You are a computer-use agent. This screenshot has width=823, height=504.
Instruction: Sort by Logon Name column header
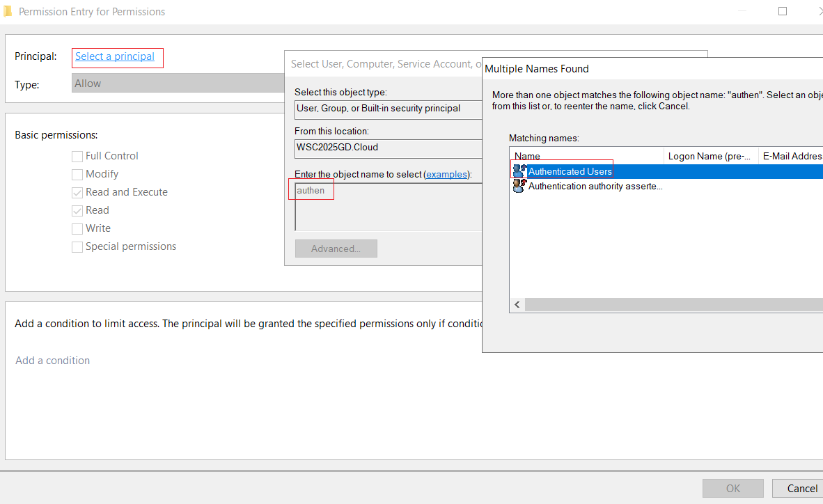(x=711, y=156)
